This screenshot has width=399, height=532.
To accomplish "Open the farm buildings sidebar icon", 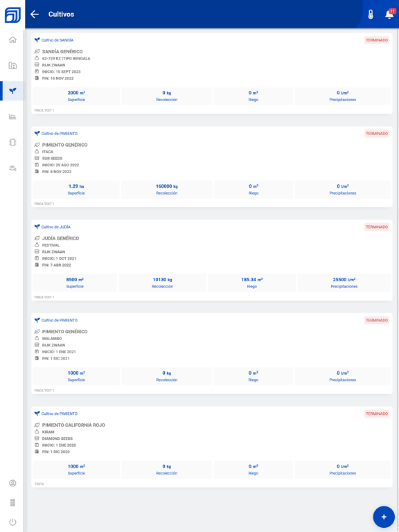I will click(12, 66).
